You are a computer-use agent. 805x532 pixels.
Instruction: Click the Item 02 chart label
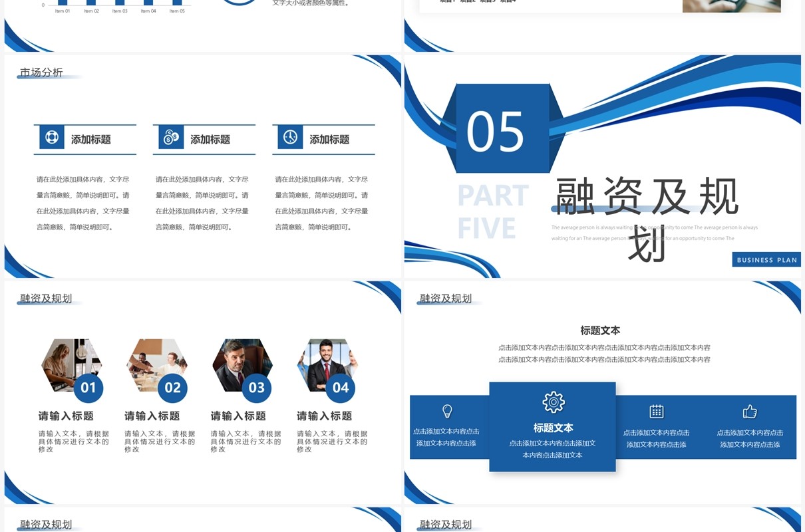[x=92, y=11]
